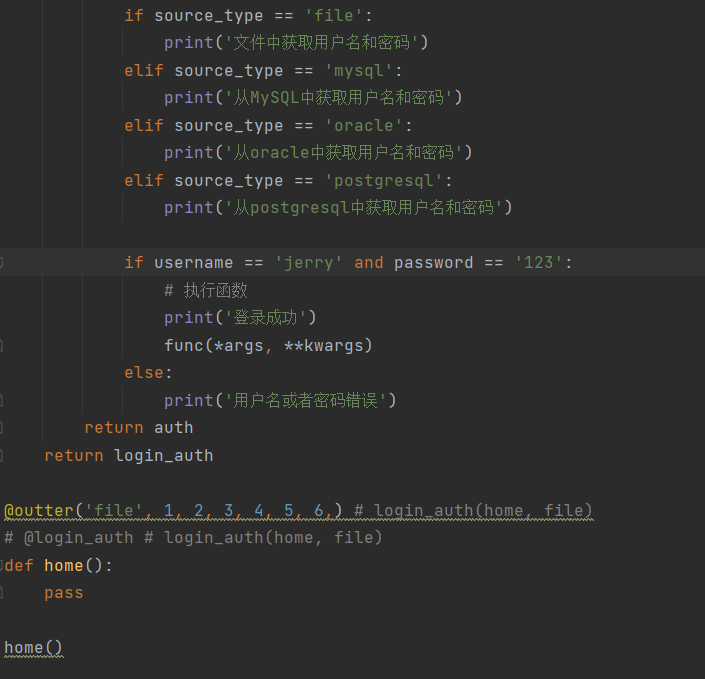
Task: Click the 'mysql' string literal
Action: (358, 71)
